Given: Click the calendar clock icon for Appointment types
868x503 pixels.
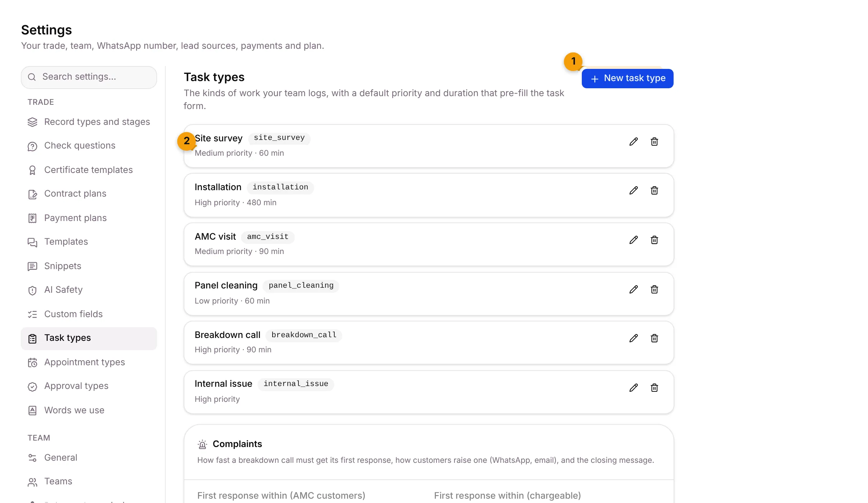Looking at the screenshot, I should [32, 363].
